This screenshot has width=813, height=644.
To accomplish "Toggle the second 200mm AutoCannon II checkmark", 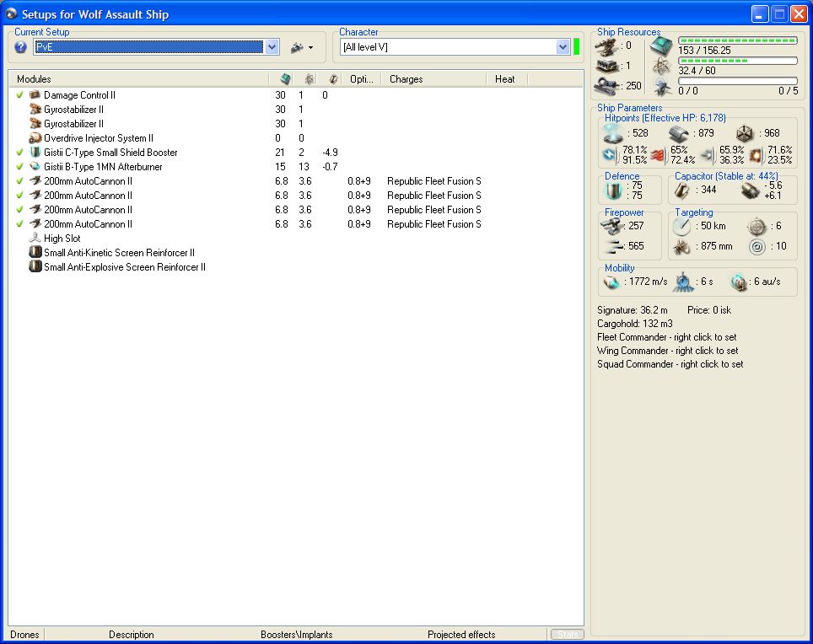I will (19, 196).
